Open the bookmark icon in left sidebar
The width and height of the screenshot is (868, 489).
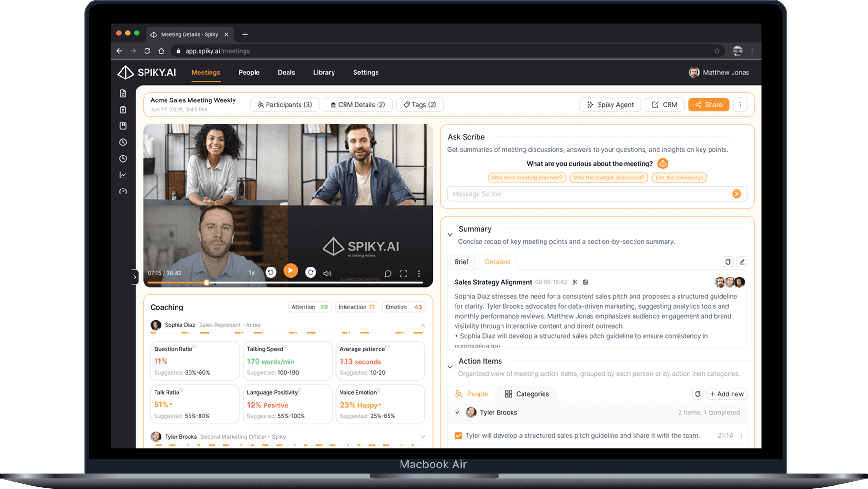[x=123, y=126]
